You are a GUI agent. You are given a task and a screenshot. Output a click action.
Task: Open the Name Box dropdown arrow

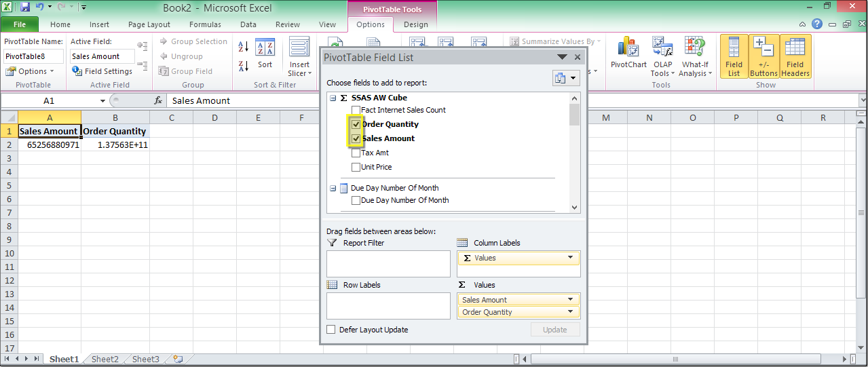pos(102,100)
